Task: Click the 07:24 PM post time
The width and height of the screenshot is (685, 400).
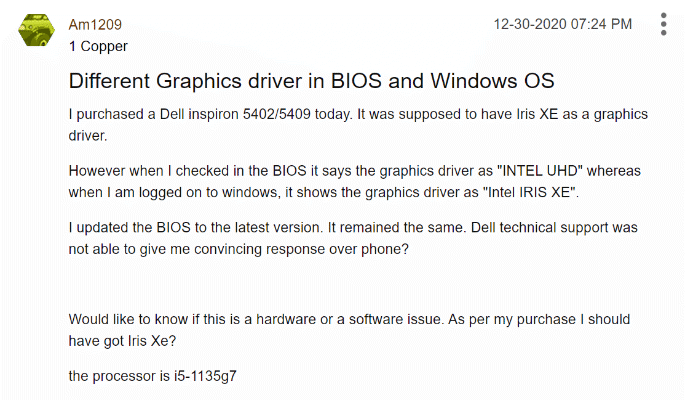Action: pyautogui.click(x=600, y=23)
